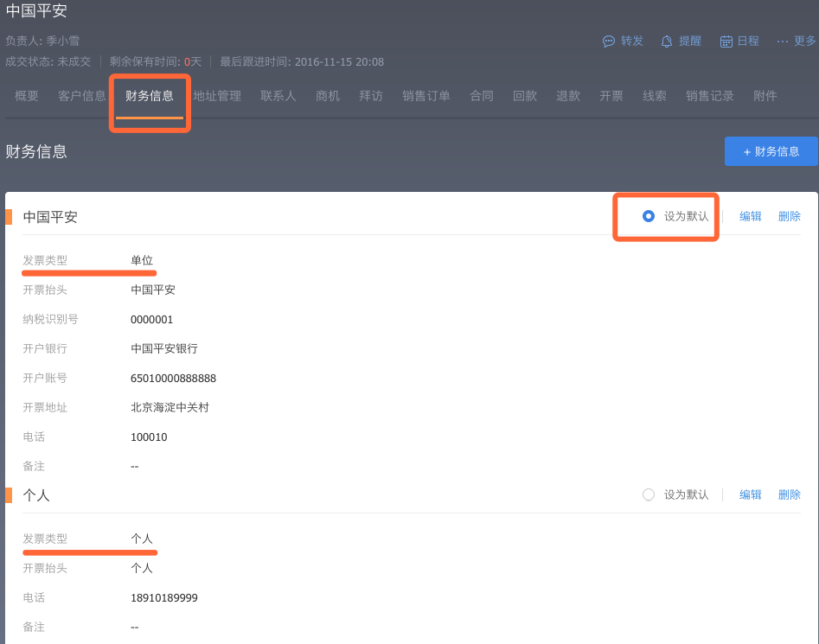Click the phone number 18910189999
The height and width of the screenshot is (644, 819).
[164, 598]
